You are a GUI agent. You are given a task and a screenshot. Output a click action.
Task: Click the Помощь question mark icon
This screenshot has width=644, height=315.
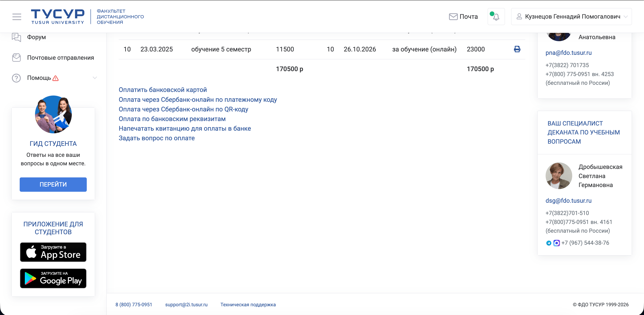point(17,78)
